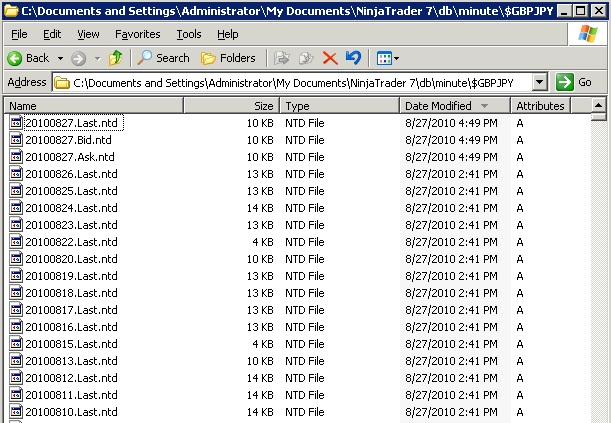Open the Tools menu
Viewport: 611px width, 423px height.
point(189,34)
